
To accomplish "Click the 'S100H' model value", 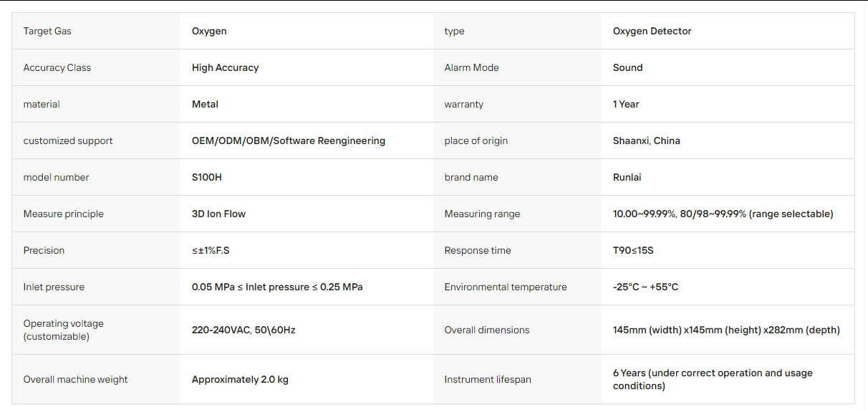I will [207, 177].
